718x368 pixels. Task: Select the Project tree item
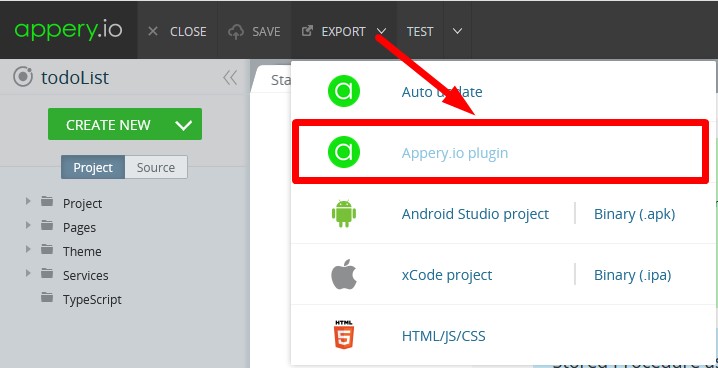click(82, 204)
